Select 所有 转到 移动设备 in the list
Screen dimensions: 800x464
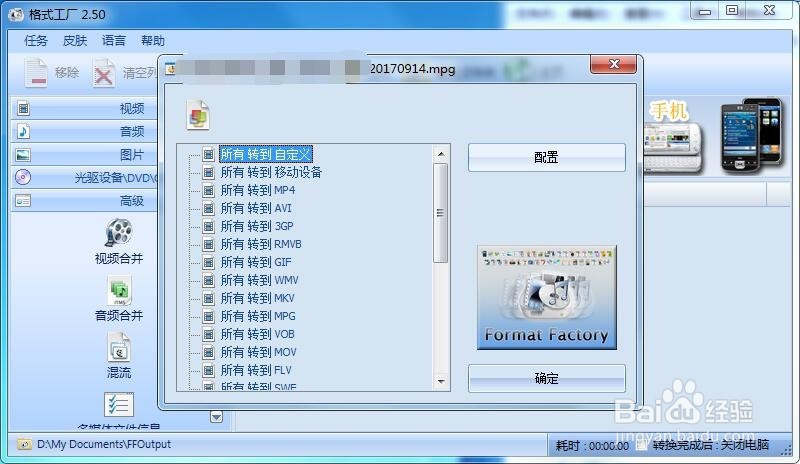coord(271,173)
